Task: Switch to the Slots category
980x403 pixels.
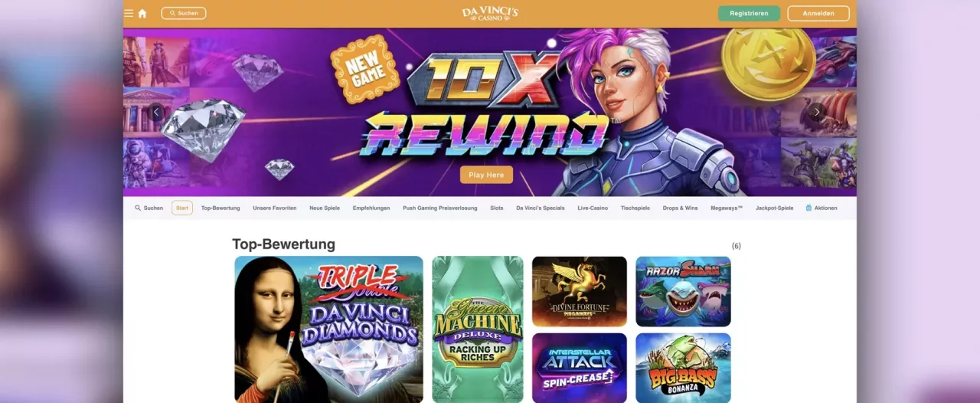Action: 497,208
